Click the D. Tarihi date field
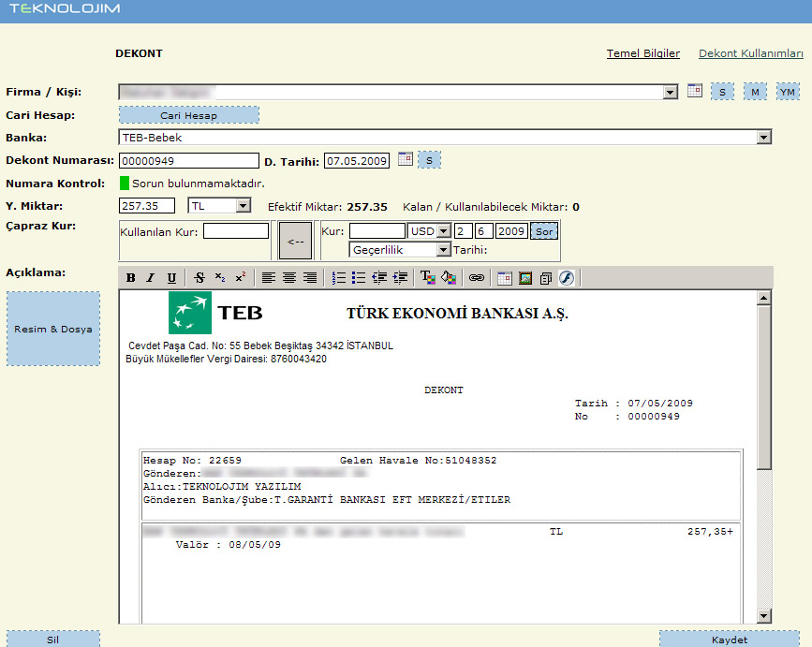The width and height of the screenshot is (812, 647). tap(357, 160)
